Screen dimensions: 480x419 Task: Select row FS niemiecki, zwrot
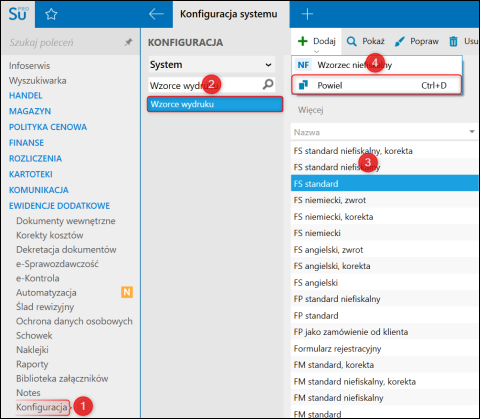tap(385, 200)
